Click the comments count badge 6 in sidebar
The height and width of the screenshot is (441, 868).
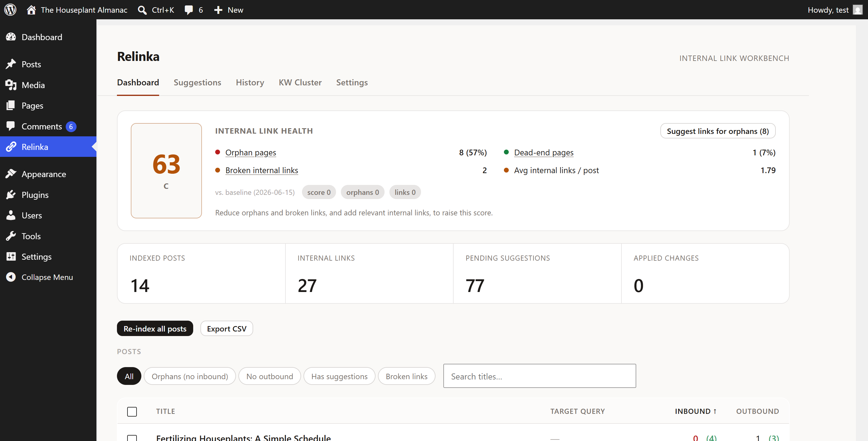coord(71,127)
